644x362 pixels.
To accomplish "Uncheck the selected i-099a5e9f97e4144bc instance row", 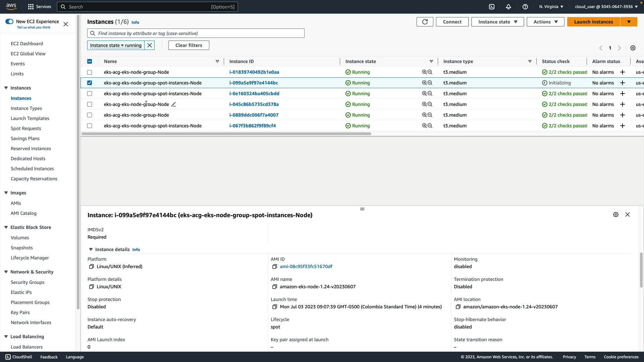I will pyautogui.click(x=90, y=83).
